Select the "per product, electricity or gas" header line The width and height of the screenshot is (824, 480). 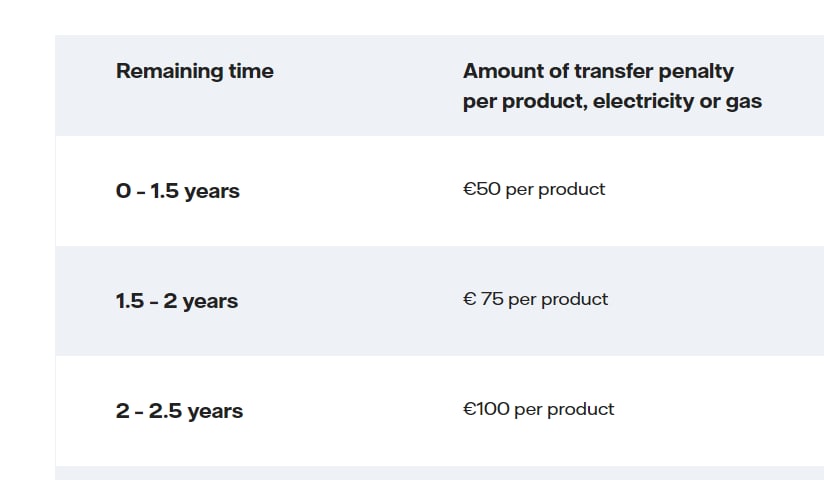tap(612, 101)
